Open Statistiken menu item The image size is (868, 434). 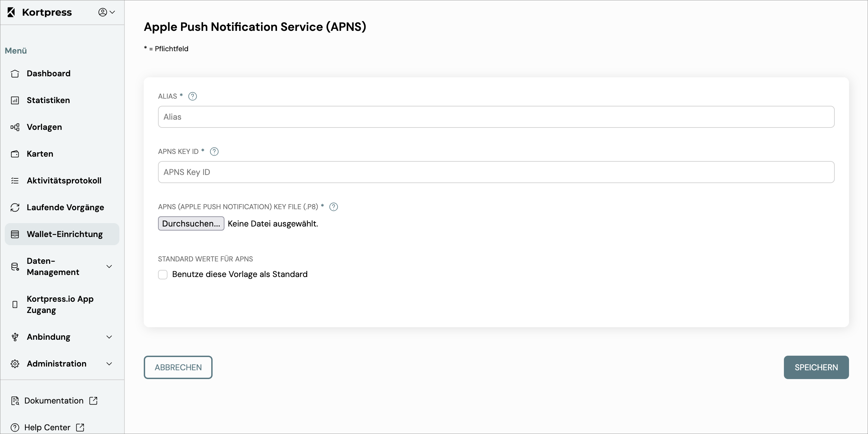62,100
